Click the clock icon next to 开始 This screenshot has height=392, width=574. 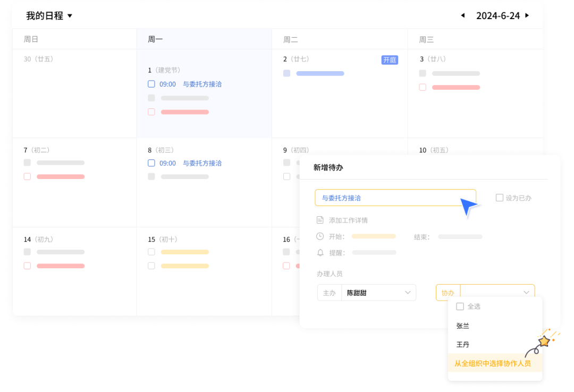click(320, 236)
